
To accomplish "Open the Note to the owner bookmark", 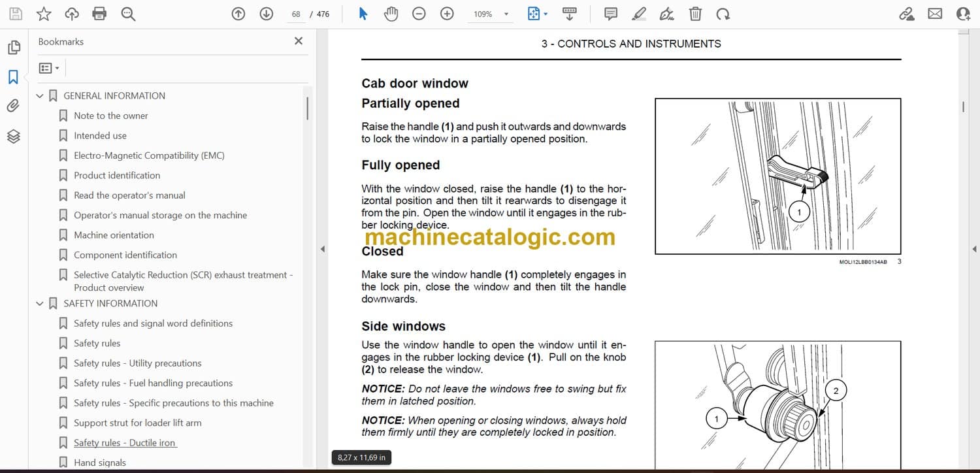I will click(x=111, y=116).
